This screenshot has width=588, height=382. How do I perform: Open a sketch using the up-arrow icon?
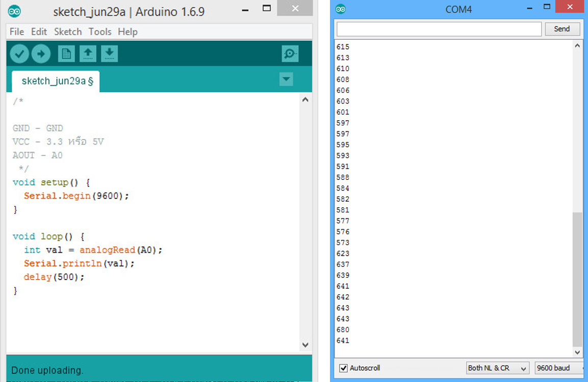coord(88,54)
